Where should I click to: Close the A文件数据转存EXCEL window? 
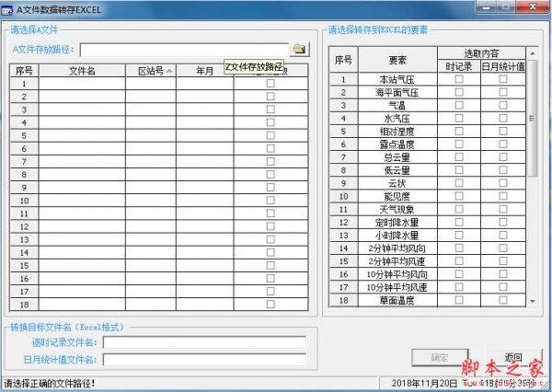coord(533,6)
